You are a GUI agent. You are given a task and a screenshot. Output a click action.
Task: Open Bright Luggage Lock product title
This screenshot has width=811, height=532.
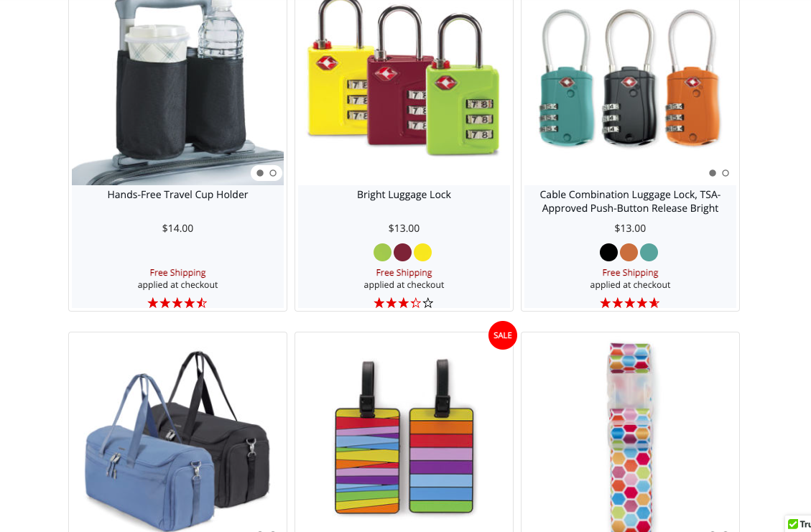tap(404, 195)
